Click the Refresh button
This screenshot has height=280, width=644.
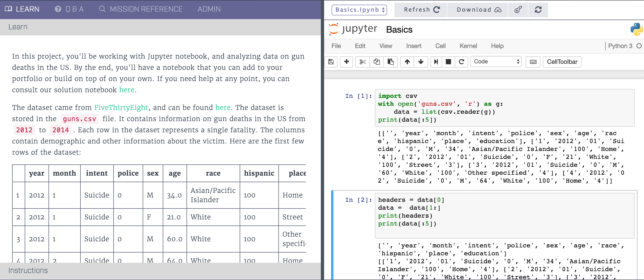pos(420,10)
